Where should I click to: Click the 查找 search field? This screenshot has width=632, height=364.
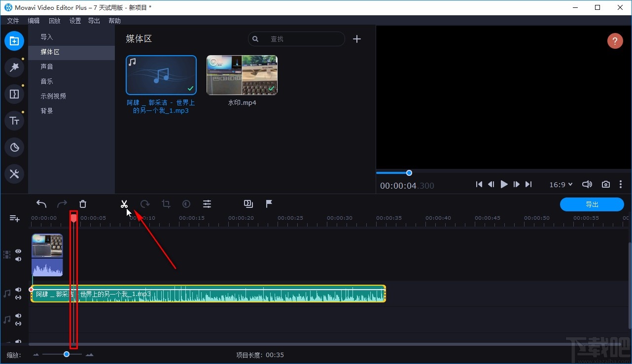tap(296, 39)
